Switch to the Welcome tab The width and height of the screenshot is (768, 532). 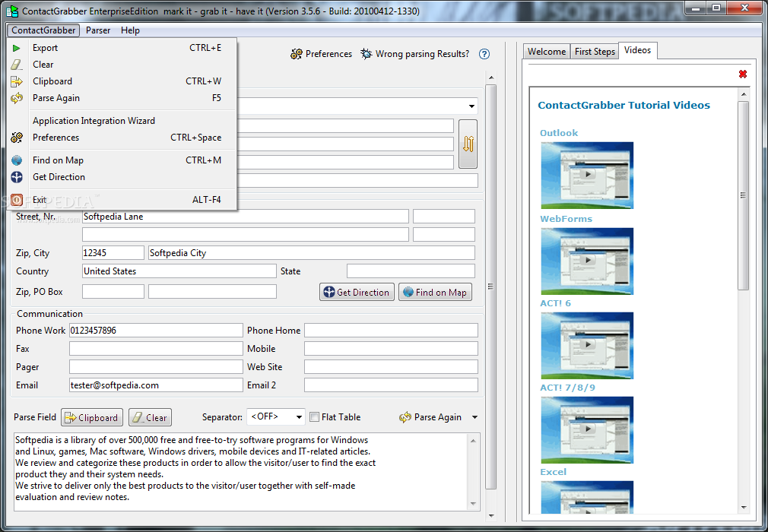[x=547, y=52]
